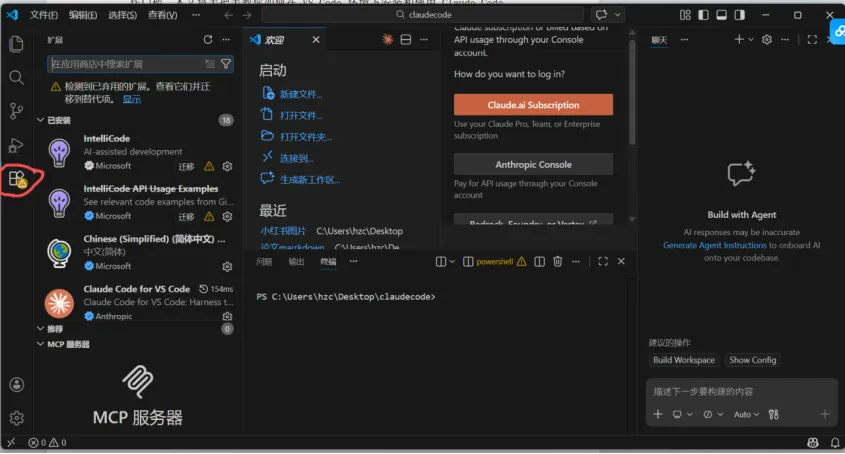The height and width of the screenshot is (454, 845).
Task: Click 显示 link in deprecated warning
Action: pos(131,99)
